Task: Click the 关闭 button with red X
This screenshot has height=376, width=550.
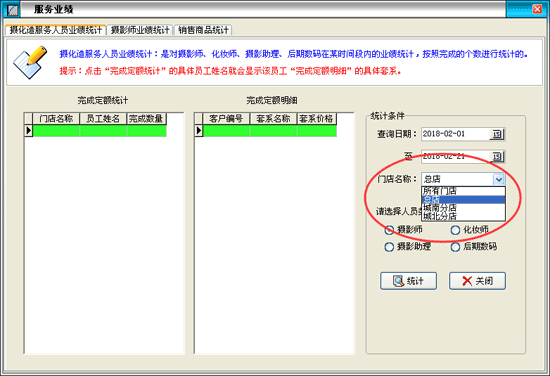Action: click(x=477, y=281)
